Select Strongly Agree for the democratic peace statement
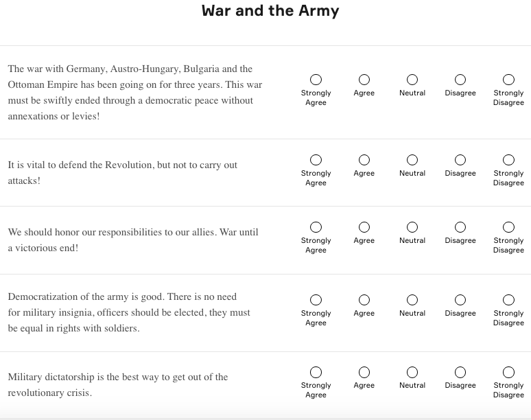Viewport: 531px width, 420px height. pos(316,80)
